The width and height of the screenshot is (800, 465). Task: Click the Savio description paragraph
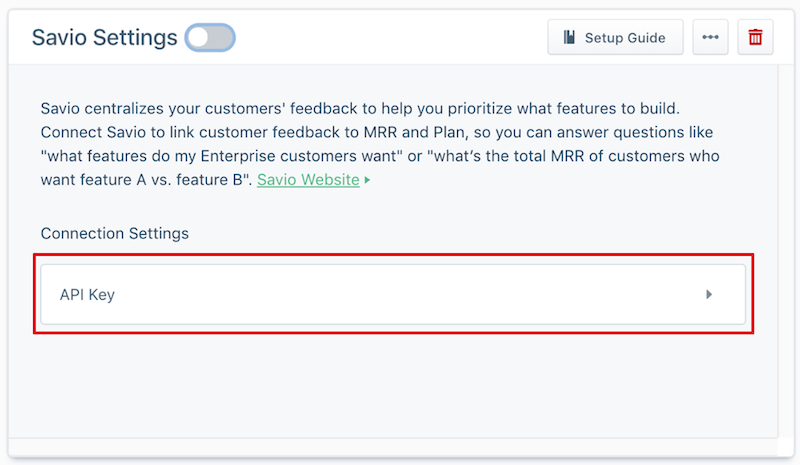[380, 144]
